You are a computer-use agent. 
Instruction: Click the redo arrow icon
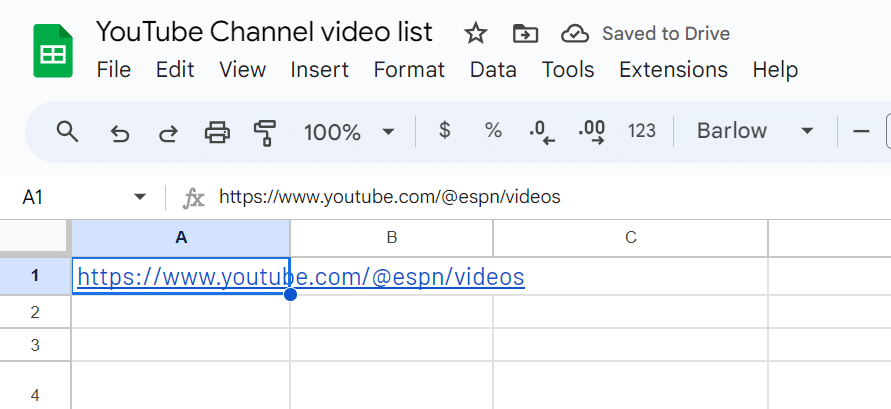point(169,132)
